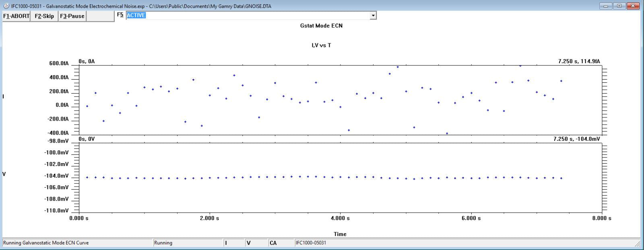Minimize the Galvanostatic Mode ECN window
This screenshot has width=644, height=250.
click(x=605, y=6)
